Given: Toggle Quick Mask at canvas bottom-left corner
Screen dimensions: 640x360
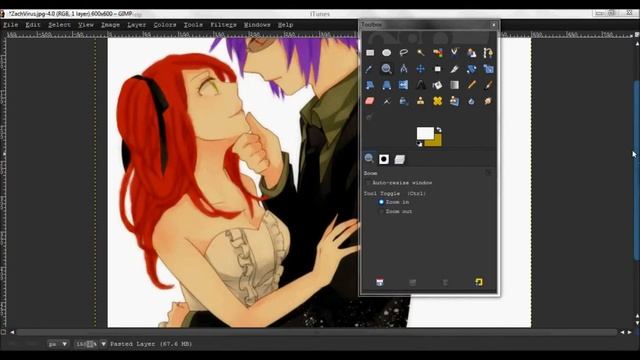Looking at the screenshot, I should click(x=3, y=332).
